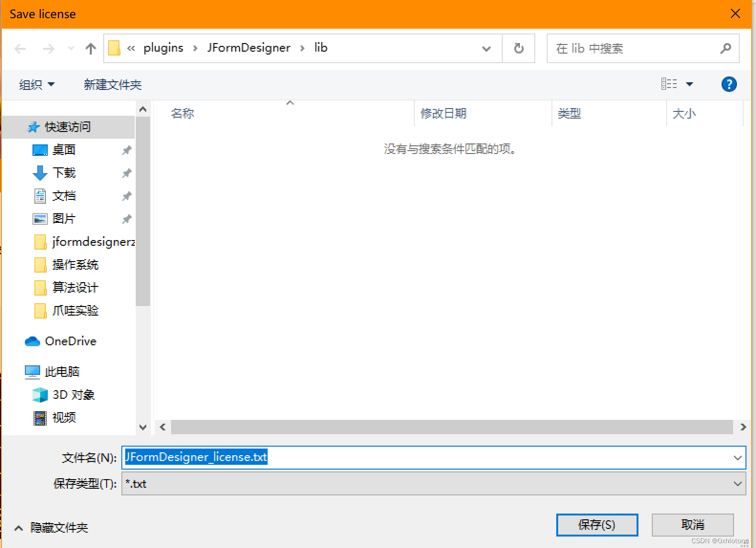Click the 保存(S) button
Viewport: 756px width, 548px height.
[x=597, y=525]
